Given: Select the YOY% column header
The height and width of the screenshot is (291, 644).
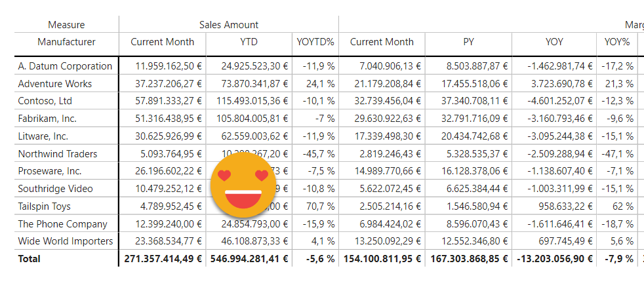Looking at the screenshot, I should [x=616, y=42].
